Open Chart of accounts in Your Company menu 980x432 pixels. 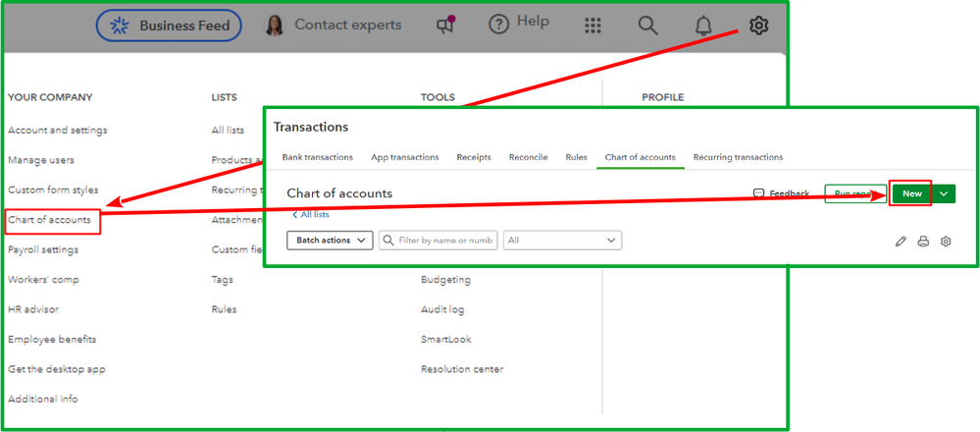tap(49, 220)
